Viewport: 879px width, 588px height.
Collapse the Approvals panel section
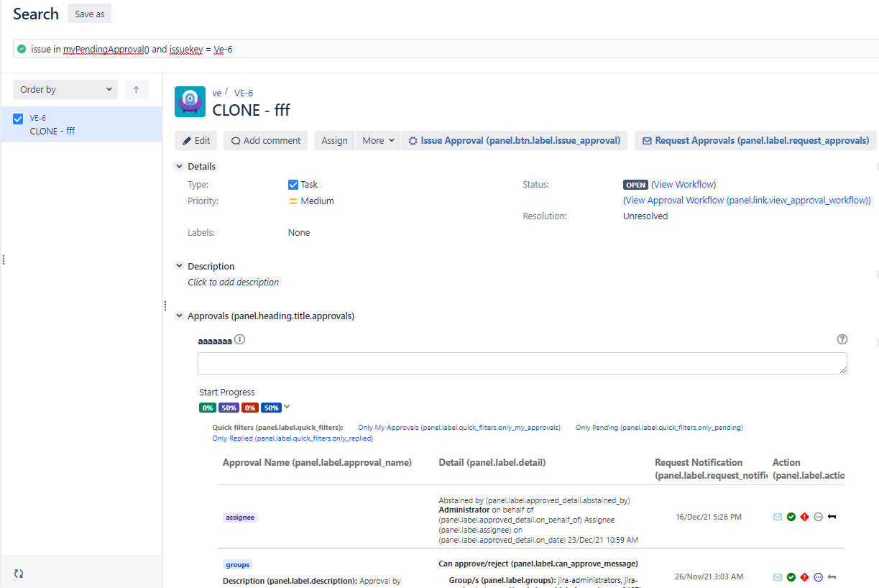coord(179,316)
